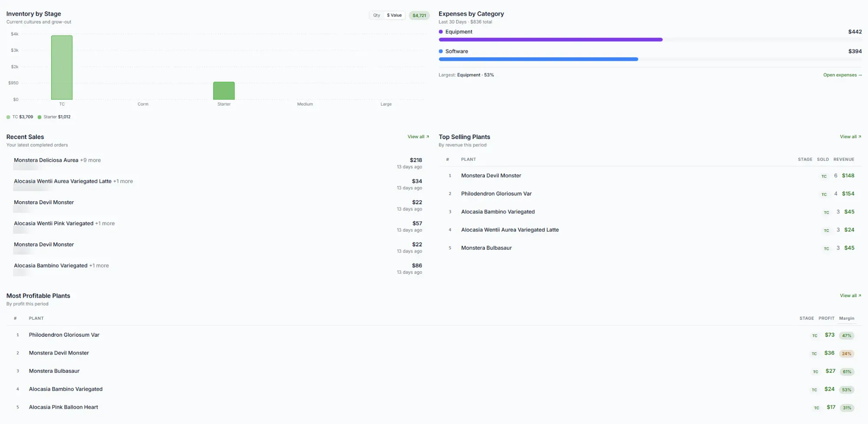Viewport: 868px width, 424px height.
Task: View all Top Selling Plants
Action: click(x=850, y=137)
